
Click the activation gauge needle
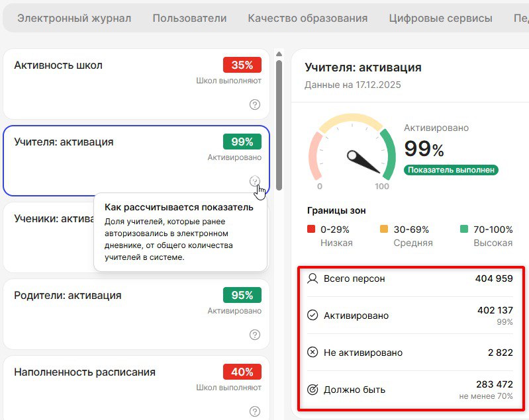(362, 161)
